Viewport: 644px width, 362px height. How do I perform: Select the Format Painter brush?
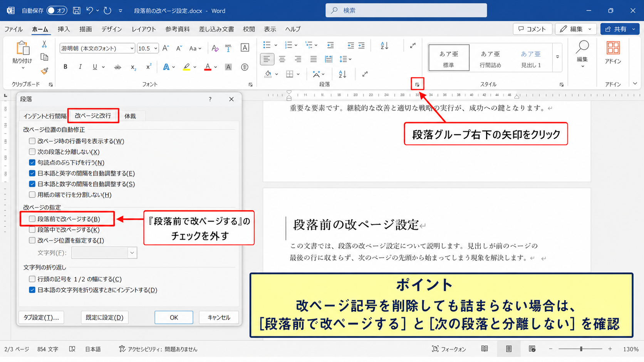44,71
